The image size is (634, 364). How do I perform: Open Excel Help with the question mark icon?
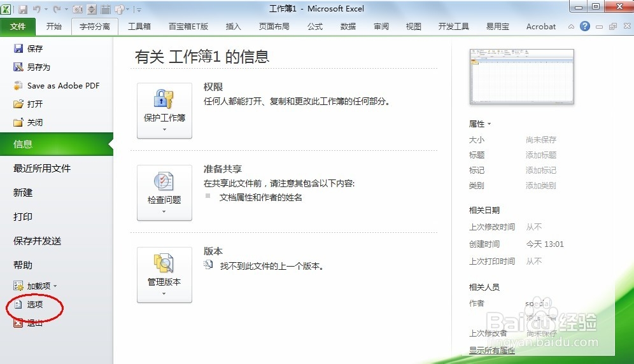585,26
